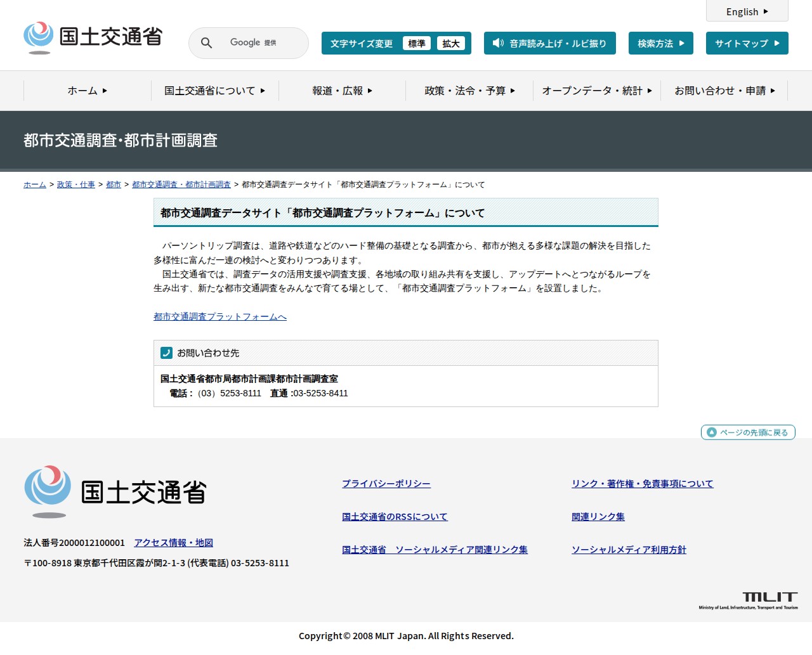This screenshot has width=812, height=655.
Task: Click the phone icon beside お問い合わせ先
Action: pyautogui.click(x=167, y=353)
